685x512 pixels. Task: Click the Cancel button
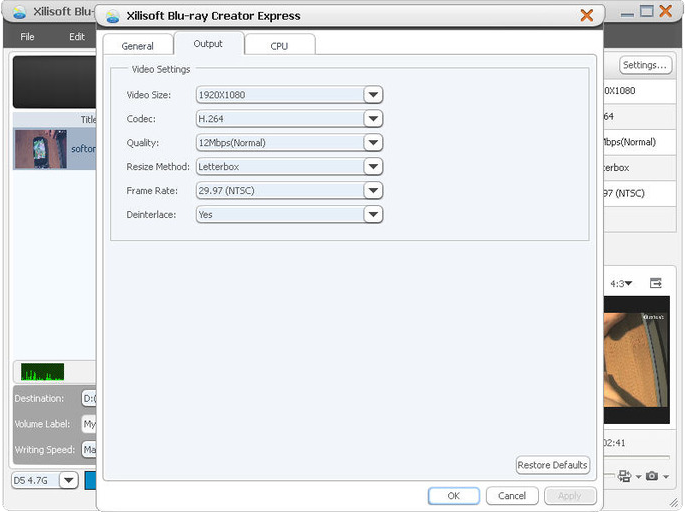click(x=512, y=496)
